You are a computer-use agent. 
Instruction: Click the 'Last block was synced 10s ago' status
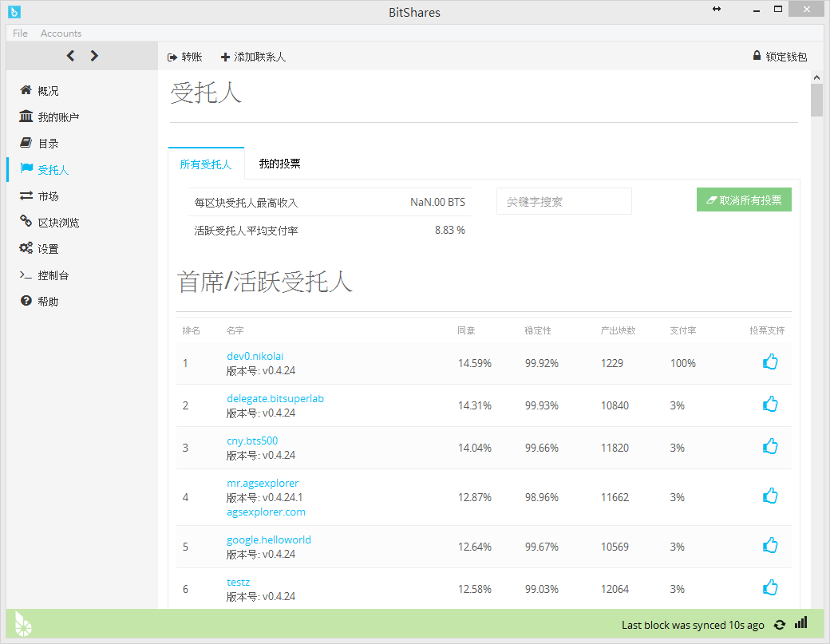tap(693, 625)
